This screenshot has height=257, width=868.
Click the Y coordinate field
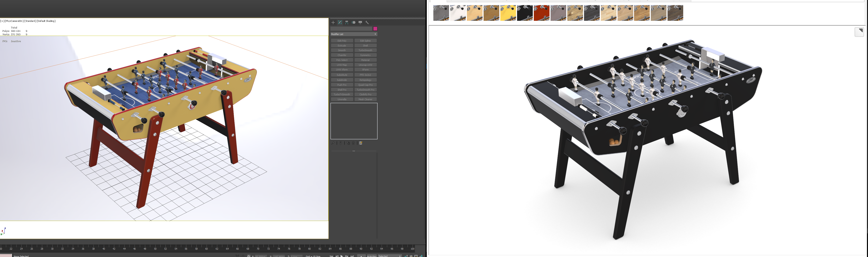pyautogui.click(x=279, y=256)
